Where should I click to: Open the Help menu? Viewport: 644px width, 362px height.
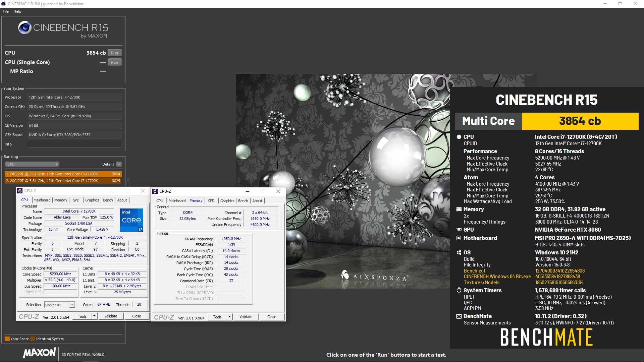[x=17, y=11]
